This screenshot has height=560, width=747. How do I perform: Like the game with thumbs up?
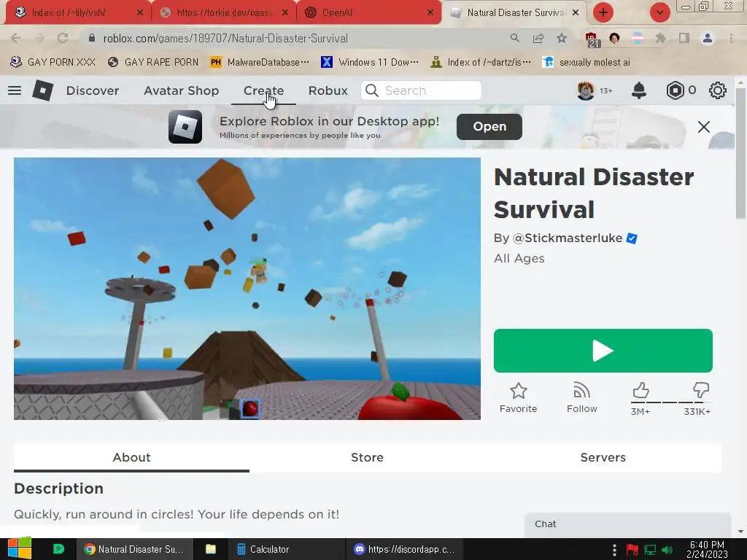tap(640, 391)
